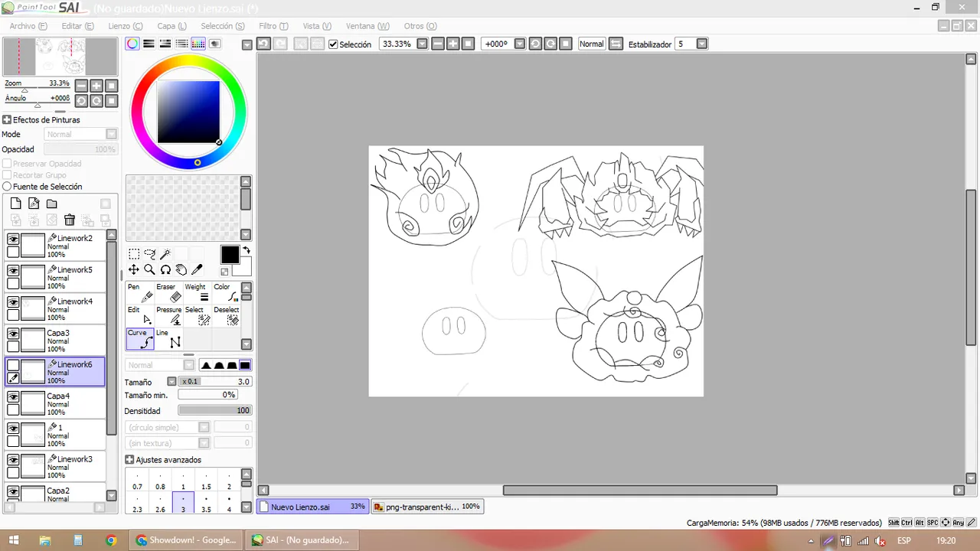Select the Edit control-point tool
980x551 pixels.
click(x=141, y=315)
